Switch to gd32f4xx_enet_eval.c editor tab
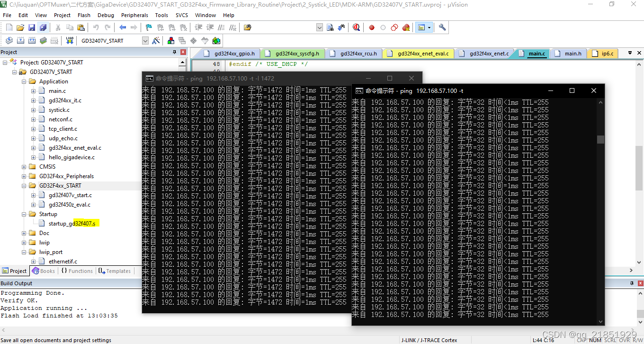This screenshot has width=644, height=344. point(418,54)
